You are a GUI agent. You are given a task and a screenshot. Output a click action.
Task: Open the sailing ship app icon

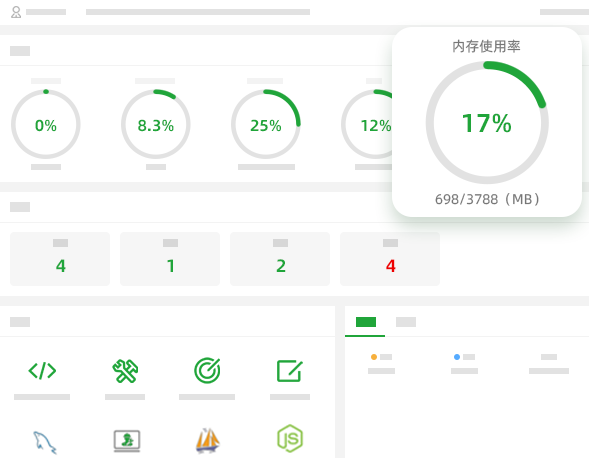(x=207, y=440)
